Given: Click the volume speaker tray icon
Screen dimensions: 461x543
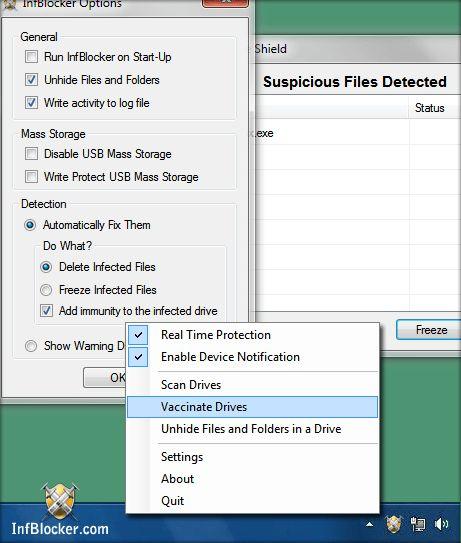Looking at the screenshot, I should (441, 524).
